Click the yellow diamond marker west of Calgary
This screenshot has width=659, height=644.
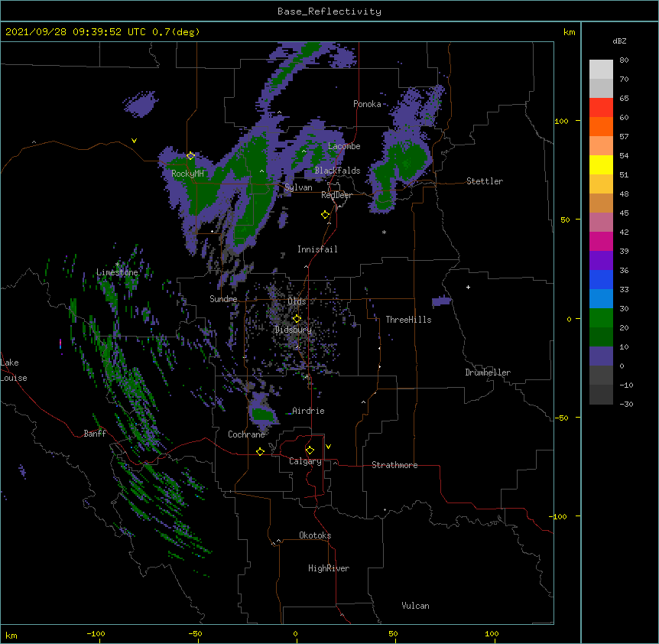pos(260,451)
